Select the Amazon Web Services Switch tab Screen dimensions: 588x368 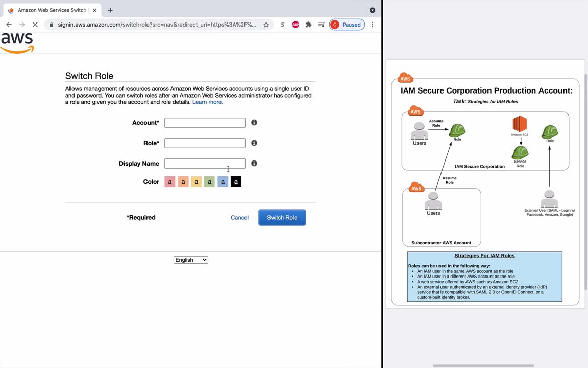[x=52, y=10]
